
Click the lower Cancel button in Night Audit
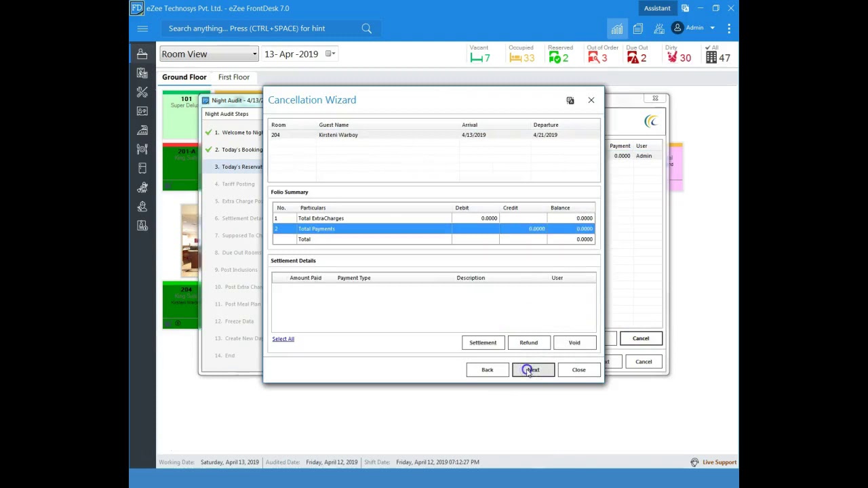click(644, 362)
